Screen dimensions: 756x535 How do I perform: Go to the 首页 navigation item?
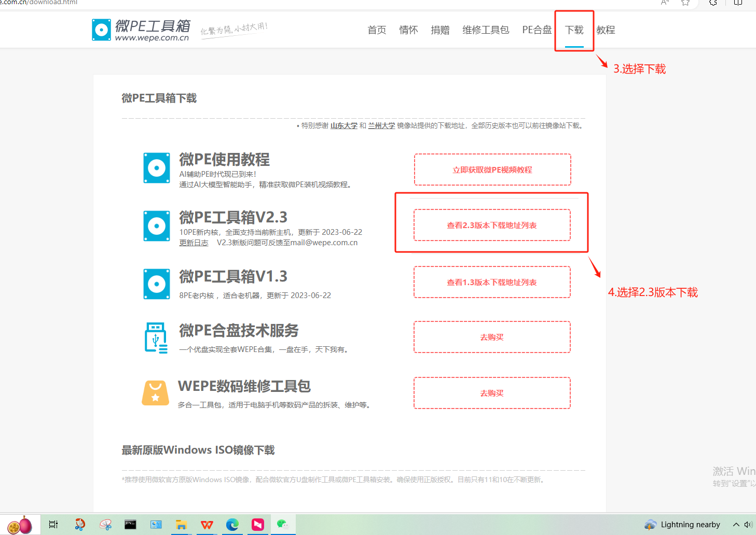pyautogui.click(x=377, y=30)
